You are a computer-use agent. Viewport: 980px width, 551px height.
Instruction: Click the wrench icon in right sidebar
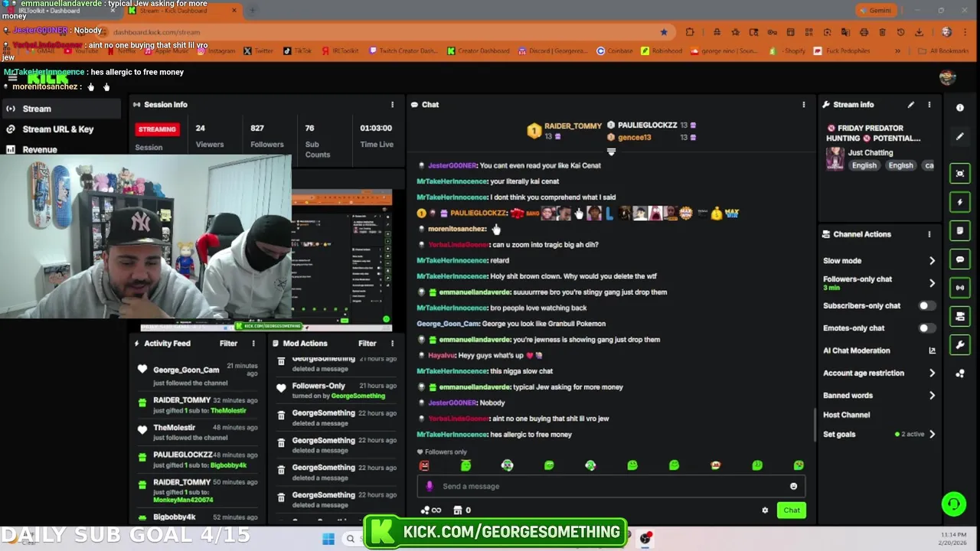(x=960, y=345)
